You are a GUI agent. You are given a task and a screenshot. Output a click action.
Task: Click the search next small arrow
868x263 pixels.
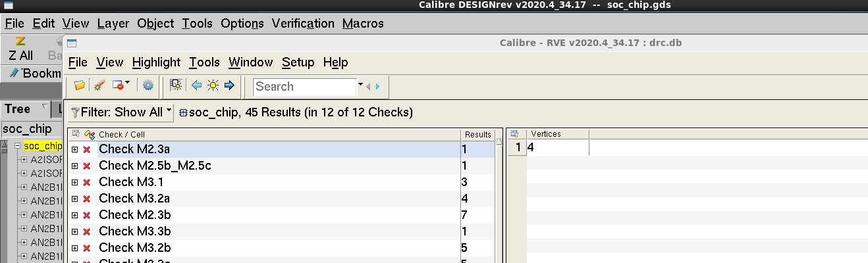(x=377, y=86)
